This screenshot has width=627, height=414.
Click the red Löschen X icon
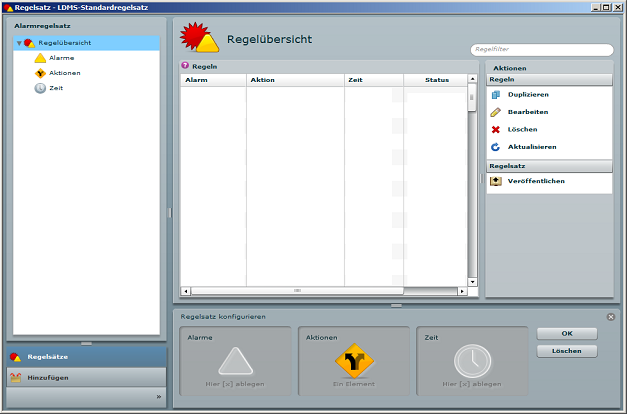pyautogui.click(x=495, y=129)
